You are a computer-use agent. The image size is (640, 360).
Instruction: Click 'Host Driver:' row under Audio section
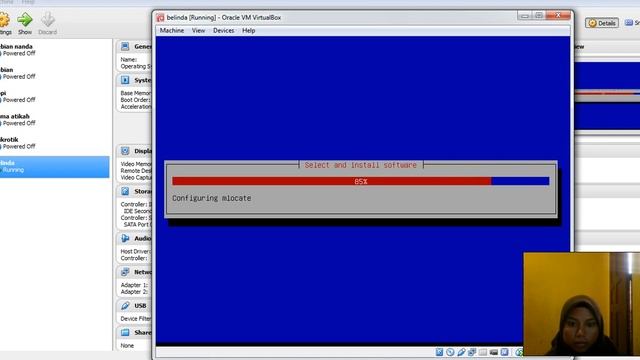point(136,251)
